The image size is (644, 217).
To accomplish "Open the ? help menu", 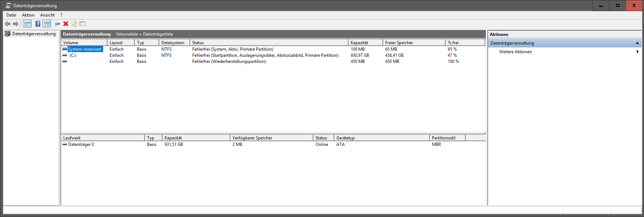I will (61, 15).
